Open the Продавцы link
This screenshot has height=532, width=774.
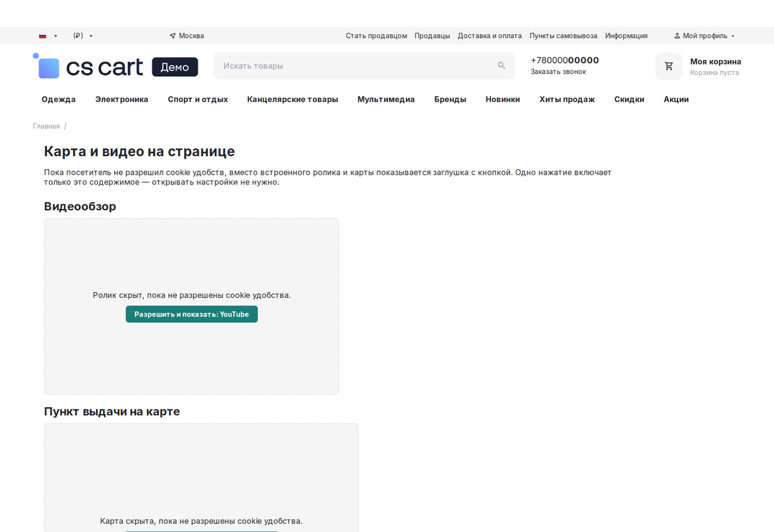433,36
